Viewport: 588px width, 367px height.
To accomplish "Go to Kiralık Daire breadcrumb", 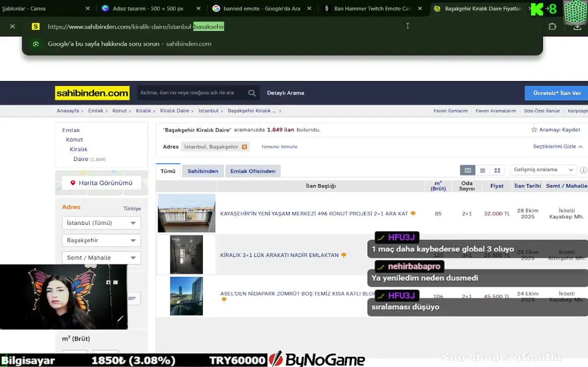I will tap(174, 111).
